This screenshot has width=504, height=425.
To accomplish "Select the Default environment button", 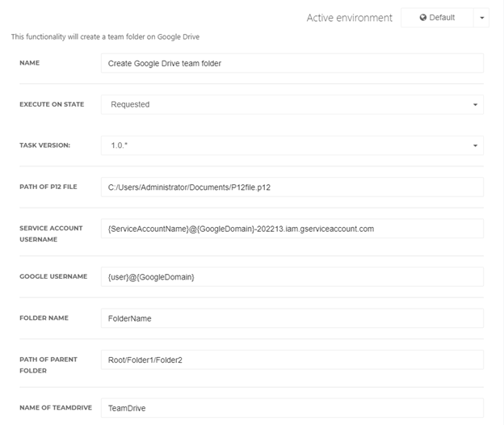I will pos(437,18).
